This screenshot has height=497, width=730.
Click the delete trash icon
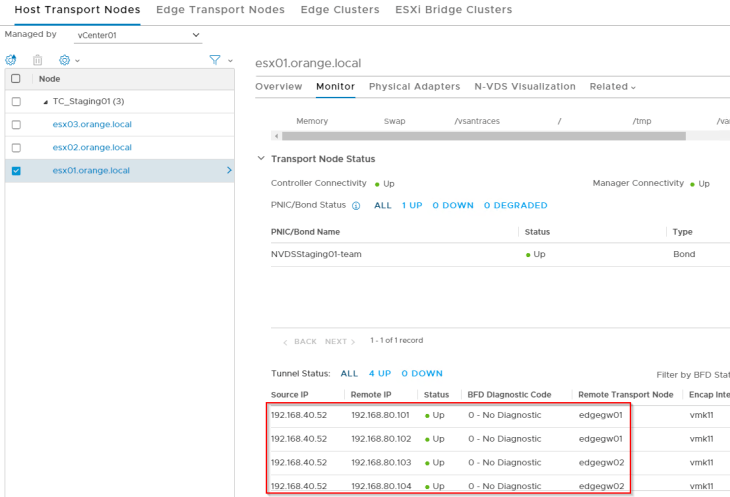click(38, 60)
